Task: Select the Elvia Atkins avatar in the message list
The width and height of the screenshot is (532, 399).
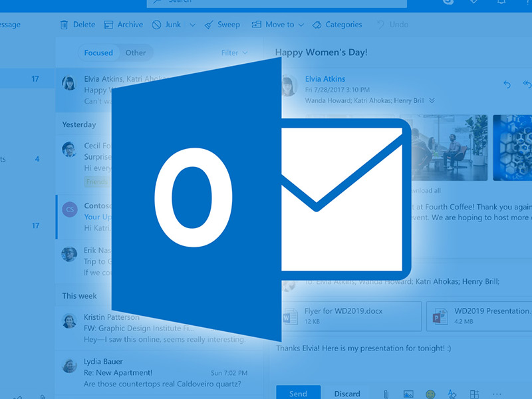Action: pos(69,82)
